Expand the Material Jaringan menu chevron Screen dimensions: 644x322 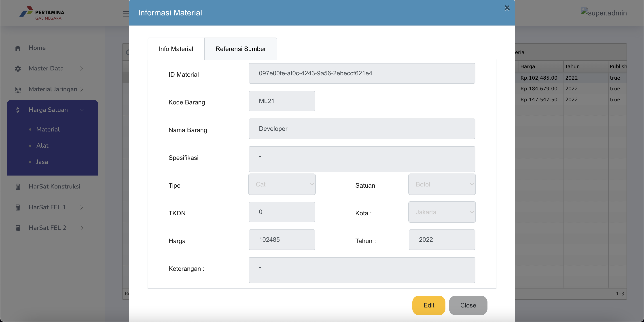[x=81, y=89]
